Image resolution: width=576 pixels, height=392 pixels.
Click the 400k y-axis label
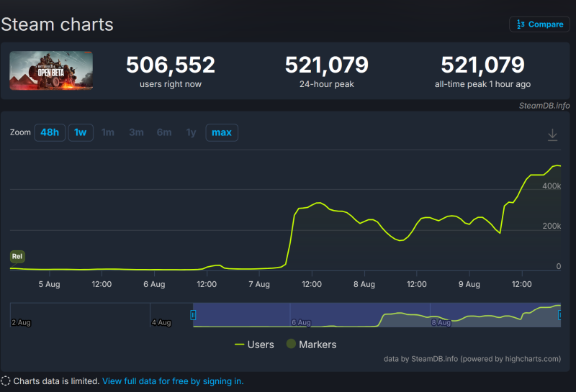552,186
